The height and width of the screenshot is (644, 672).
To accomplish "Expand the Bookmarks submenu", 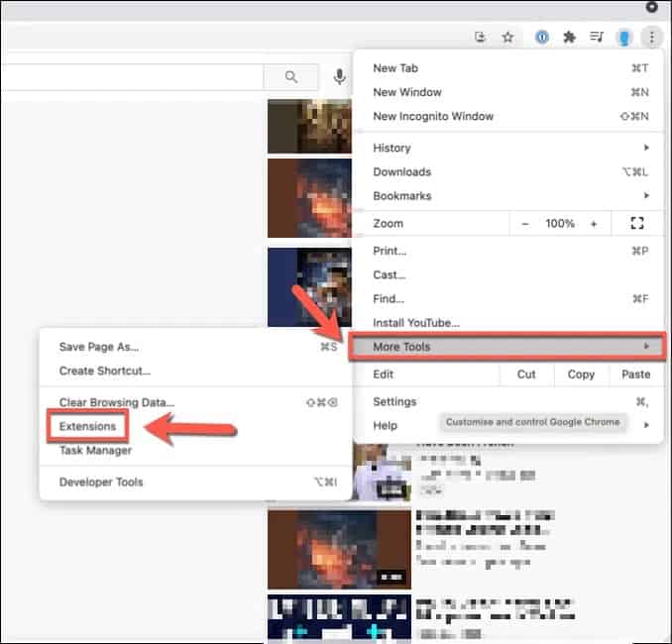I will pyautogui.click(x=508, y=196).
